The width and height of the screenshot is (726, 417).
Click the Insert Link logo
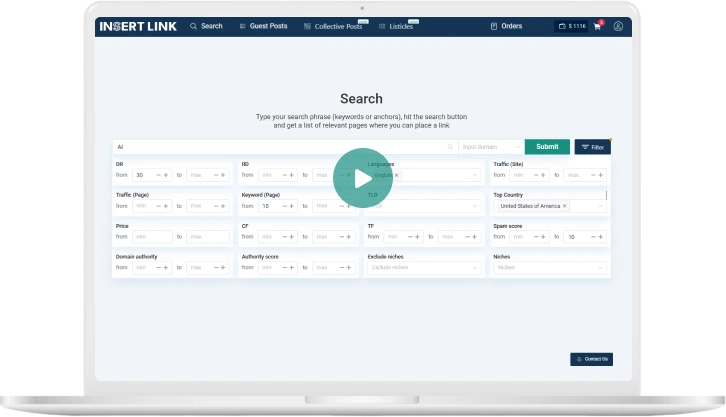pyautogui.click(x=139, y=26)
